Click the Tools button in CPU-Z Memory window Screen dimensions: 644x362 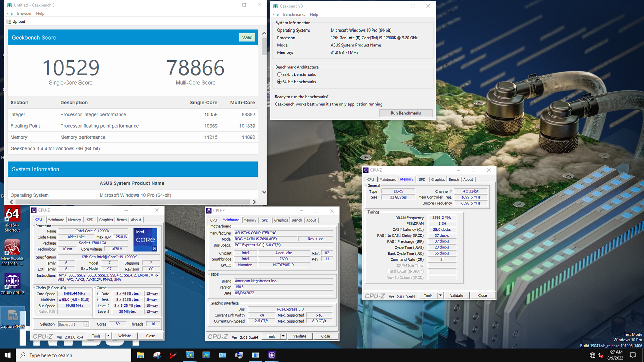428,295
